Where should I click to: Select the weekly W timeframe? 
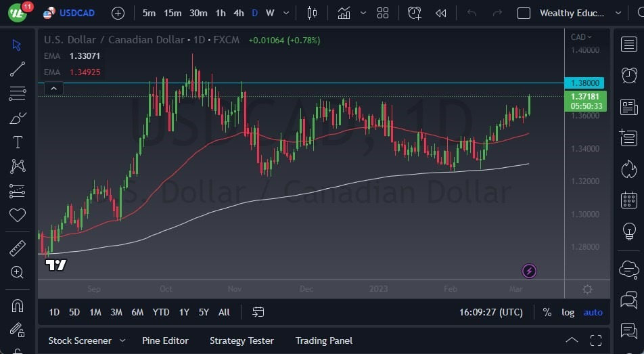click(x=270, y=13)
